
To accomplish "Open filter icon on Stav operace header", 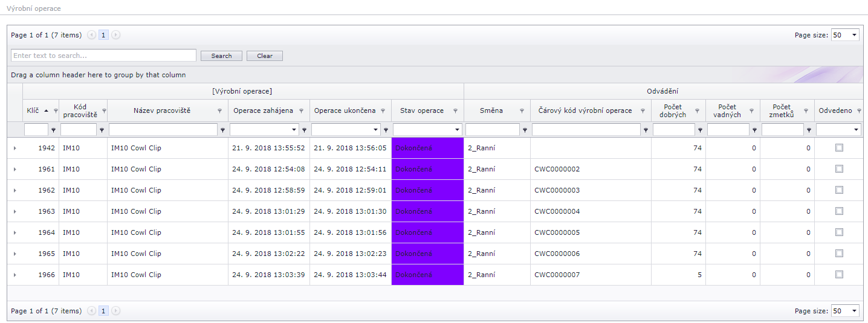I will coord(455,111).
